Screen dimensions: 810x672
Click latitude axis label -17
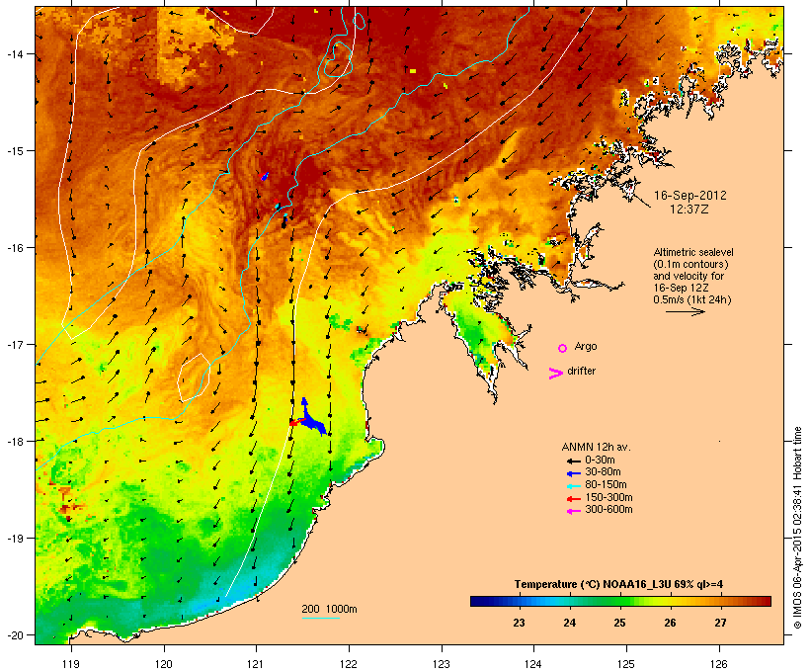[14, 345]
